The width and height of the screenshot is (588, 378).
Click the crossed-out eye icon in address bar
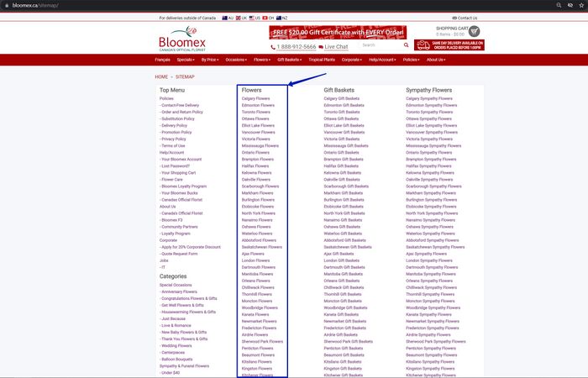570,5
